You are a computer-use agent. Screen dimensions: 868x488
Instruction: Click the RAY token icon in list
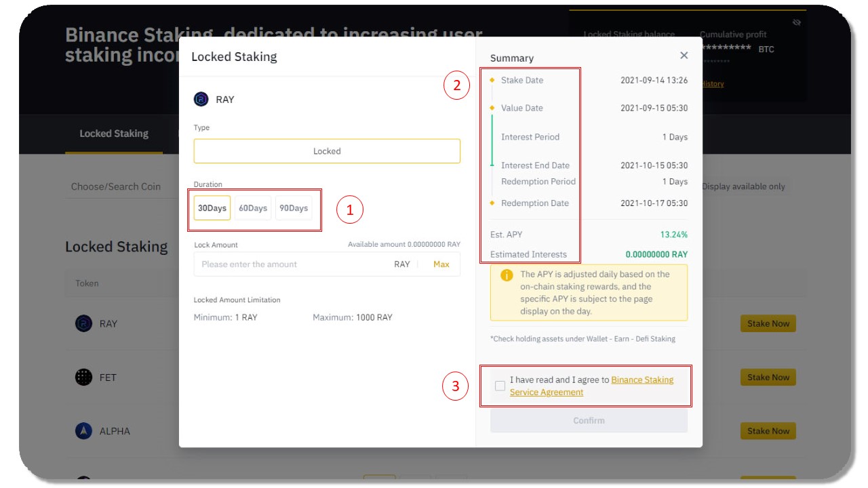pos(83,323)
